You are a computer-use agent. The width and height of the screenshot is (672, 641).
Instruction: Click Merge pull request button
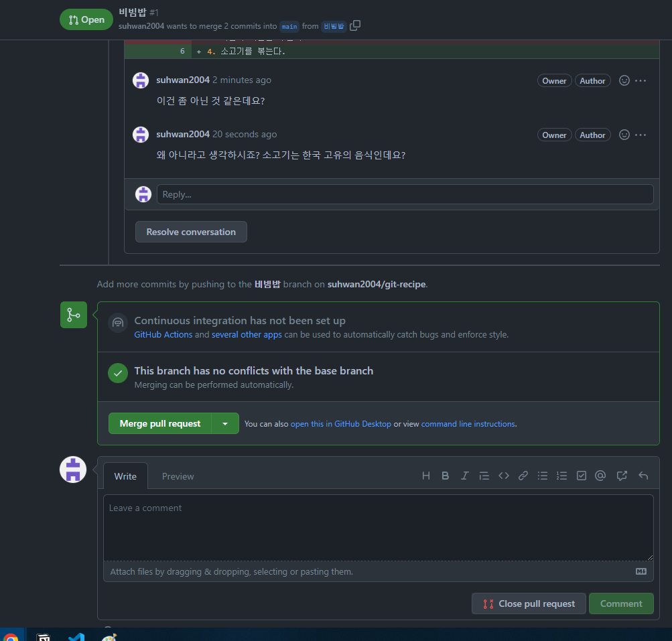pos(160,423)
